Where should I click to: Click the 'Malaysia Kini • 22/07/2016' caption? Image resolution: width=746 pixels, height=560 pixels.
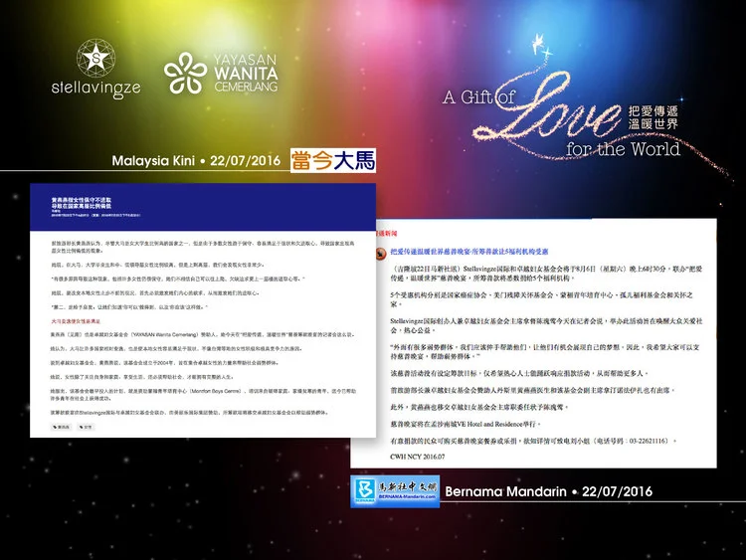pos(196,160)
